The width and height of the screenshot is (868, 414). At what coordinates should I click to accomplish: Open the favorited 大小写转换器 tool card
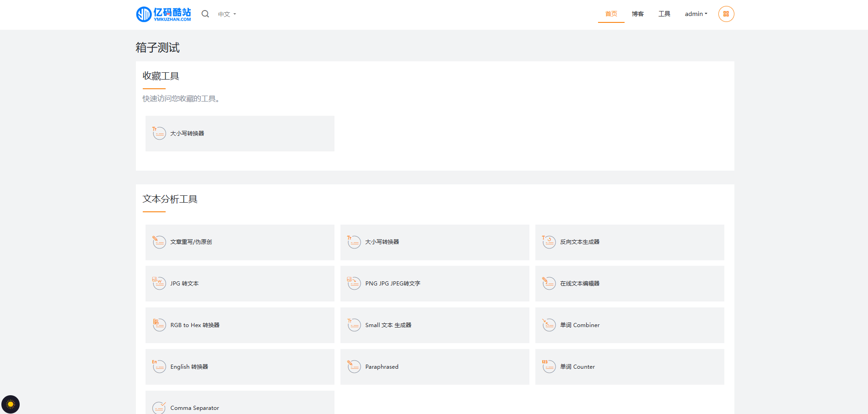click(x=240, y=134)
